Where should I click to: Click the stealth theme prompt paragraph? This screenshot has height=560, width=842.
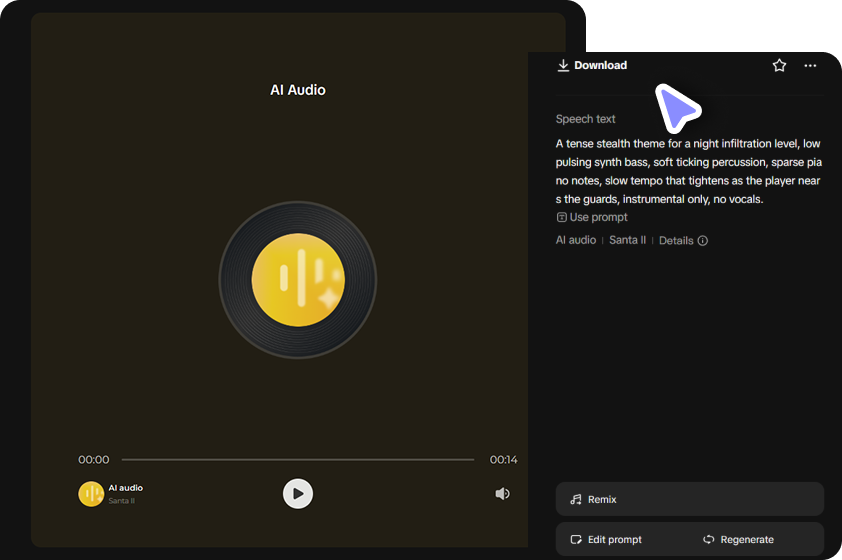tap(688, 171)
